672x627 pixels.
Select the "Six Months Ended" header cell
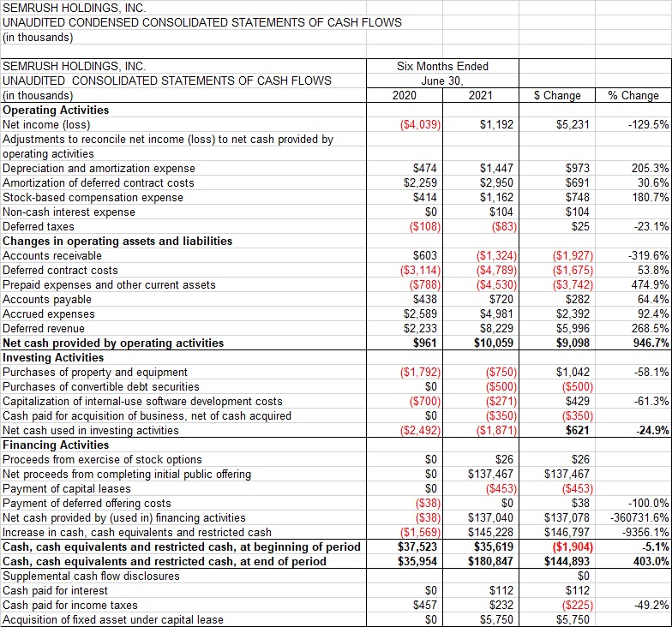coord(442,67)
